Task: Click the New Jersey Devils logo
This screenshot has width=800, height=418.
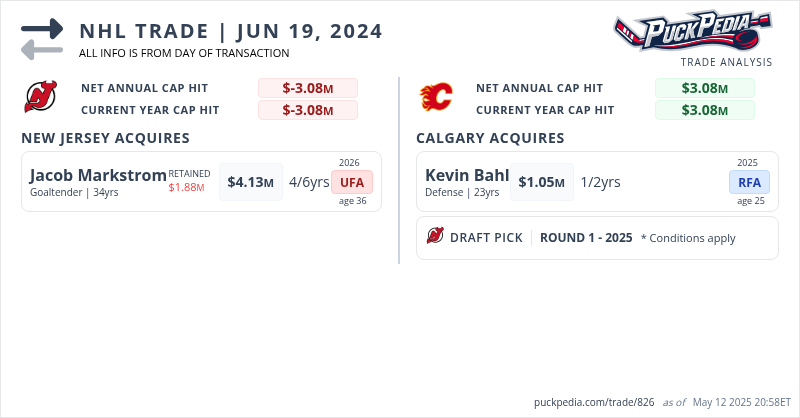Action: click(x=41, y=97)
